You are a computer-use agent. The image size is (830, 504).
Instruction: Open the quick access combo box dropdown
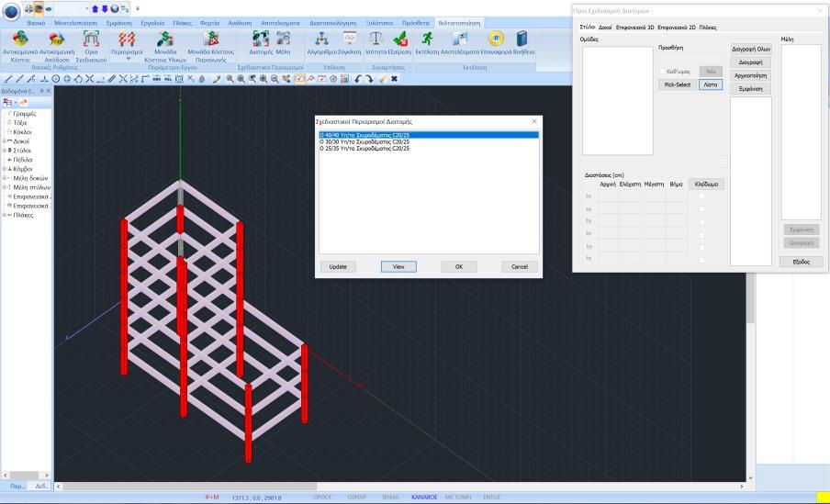pyautogui.click(x=86, y=9)
